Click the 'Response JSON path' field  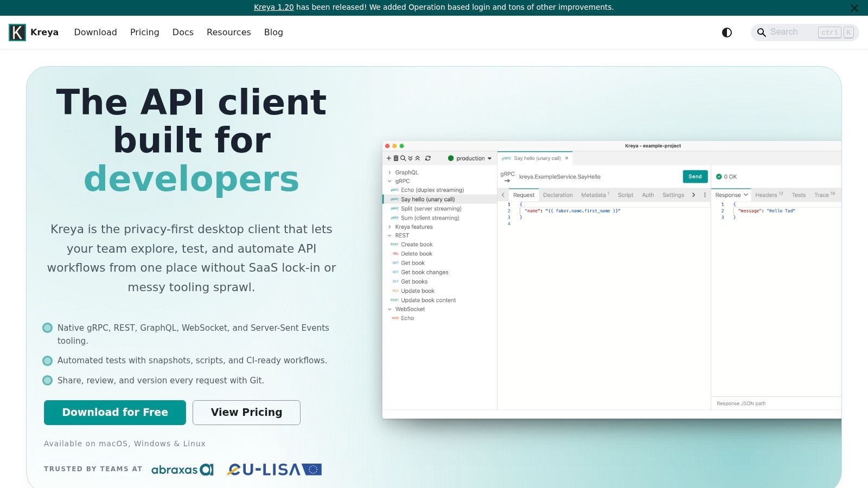click(x=776, y=403)
